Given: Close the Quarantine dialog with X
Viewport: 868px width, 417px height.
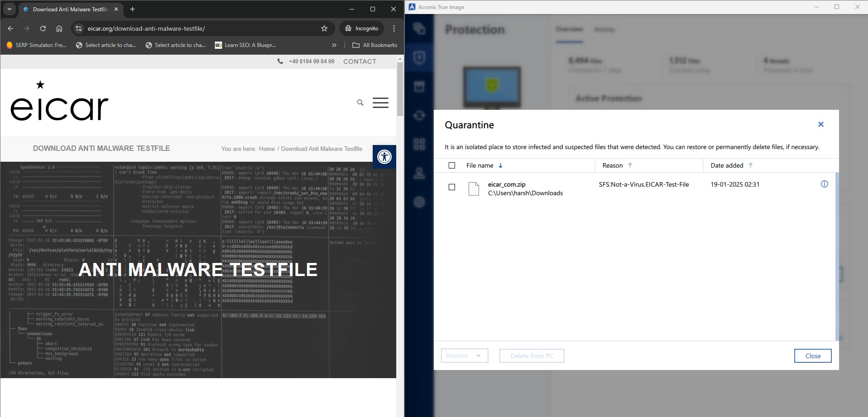Looking at the screenshot, I should click(x=821, y=124).
